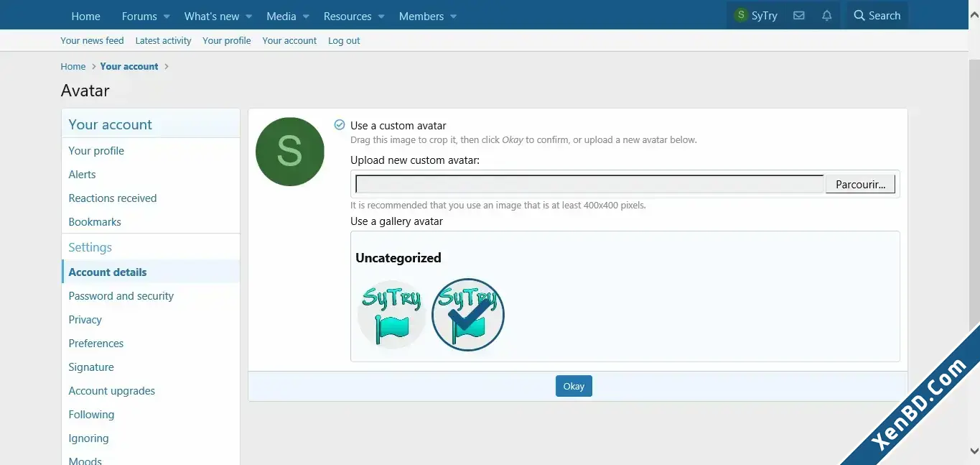Screen dimensions: 980x465
Task: Click the Search magnifier button
Action: (877, 16)
